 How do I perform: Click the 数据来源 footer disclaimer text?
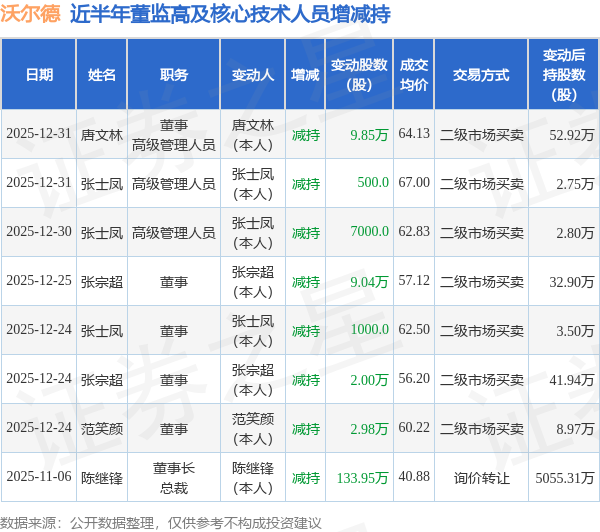(x=161, y=523)
